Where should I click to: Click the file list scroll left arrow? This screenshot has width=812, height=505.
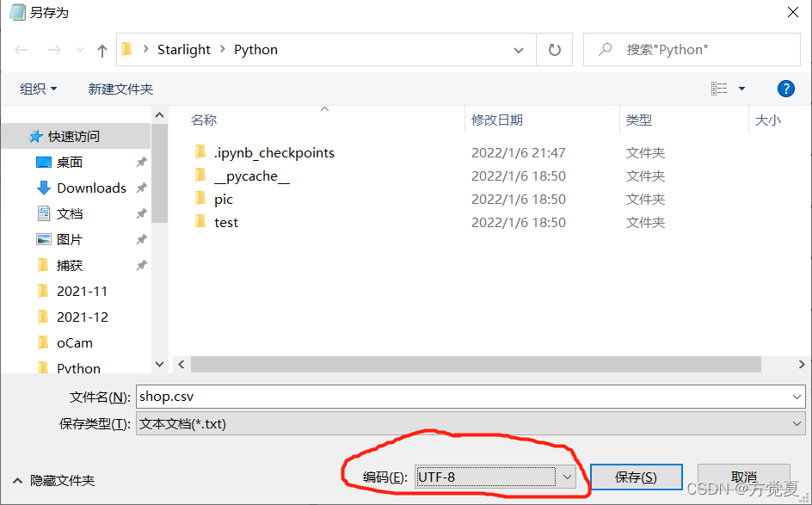coord(181,365)
